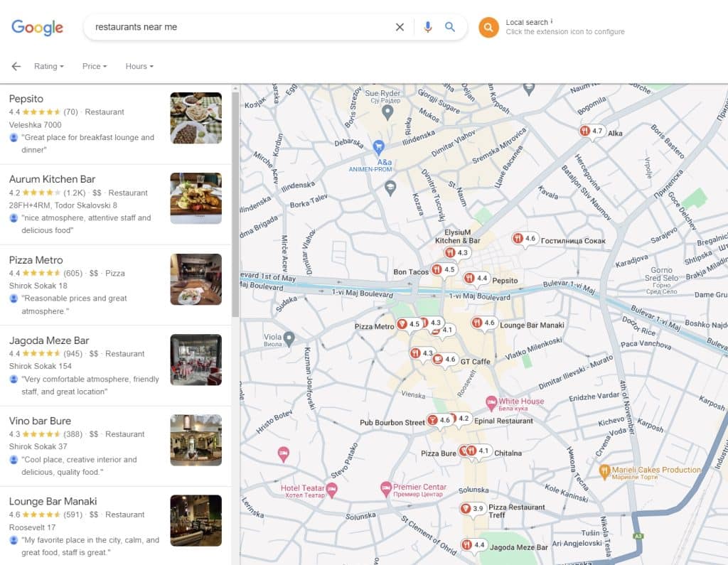
Task: Select the Jagoda Meze Bar listing
Action: (50, 340)
